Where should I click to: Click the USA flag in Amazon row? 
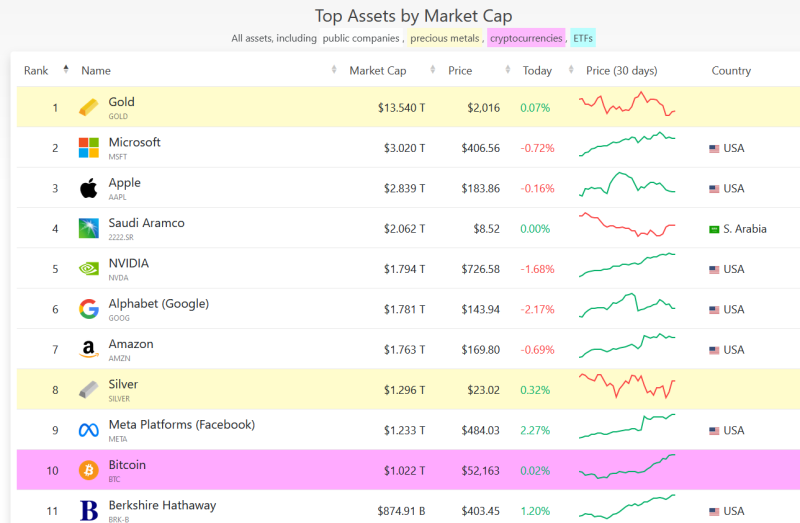coord(714,350)
